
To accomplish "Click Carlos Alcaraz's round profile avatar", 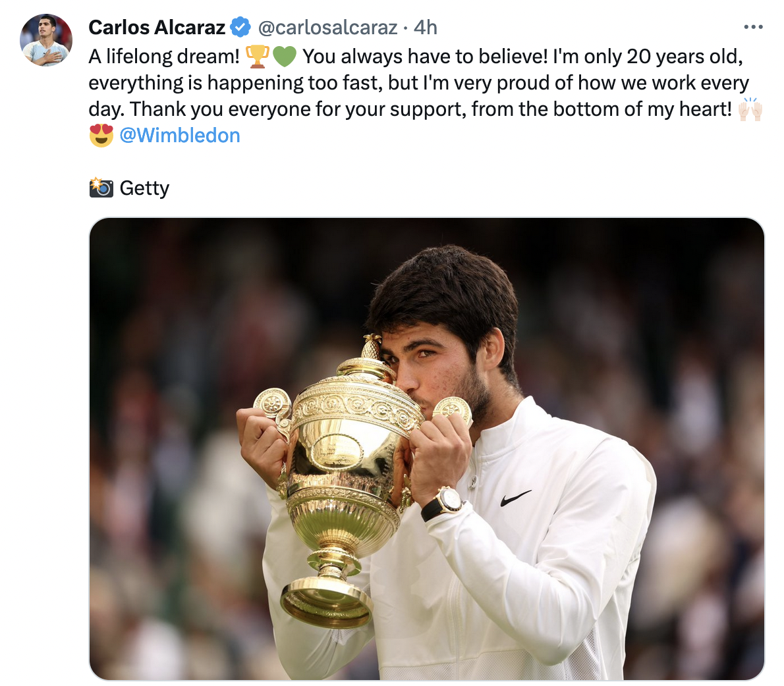I will 46,40.
